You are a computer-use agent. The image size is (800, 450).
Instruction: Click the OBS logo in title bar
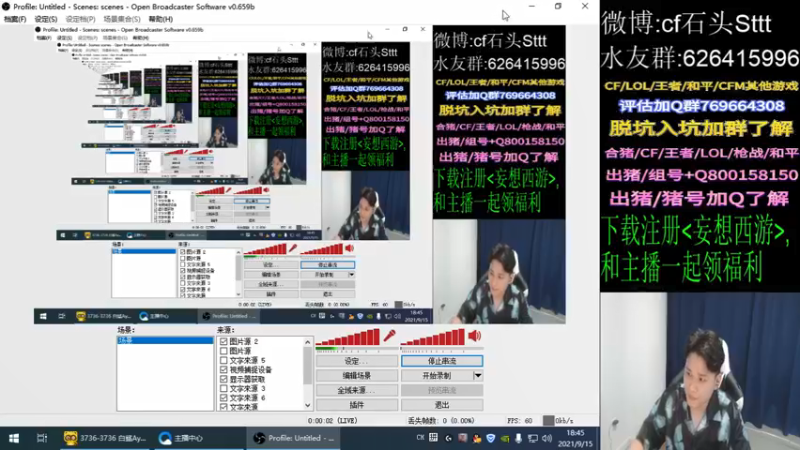(6, 7)
